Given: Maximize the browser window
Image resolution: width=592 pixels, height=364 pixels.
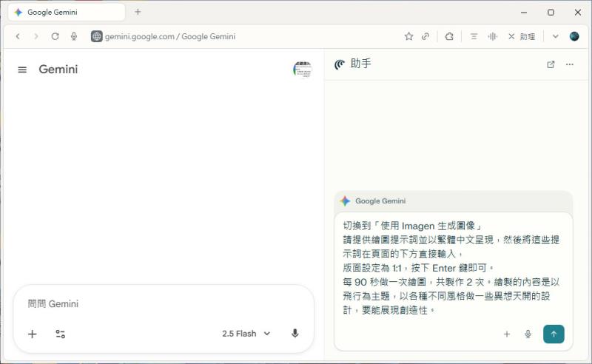Looking at the screenshot, I should pos(551,13).
